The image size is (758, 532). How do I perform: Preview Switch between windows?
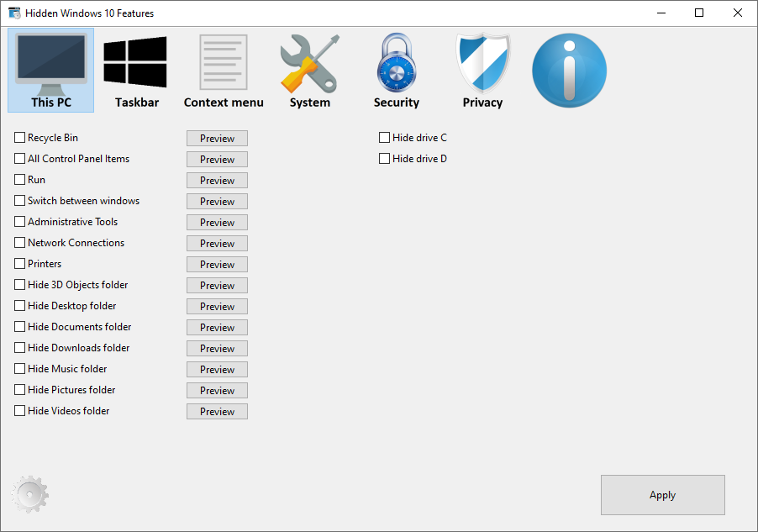click(x=217, y=201)
